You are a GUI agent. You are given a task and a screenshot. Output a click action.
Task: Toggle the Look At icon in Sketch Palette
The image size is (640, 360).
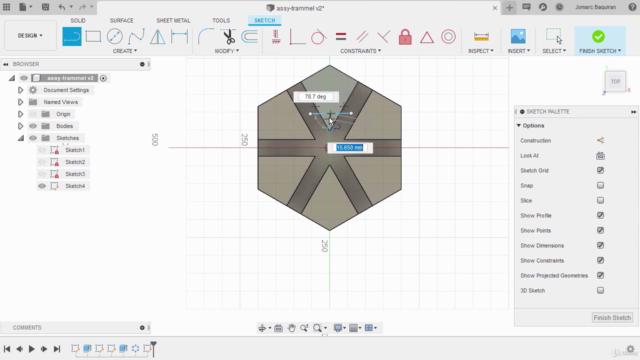click(600, 156)
